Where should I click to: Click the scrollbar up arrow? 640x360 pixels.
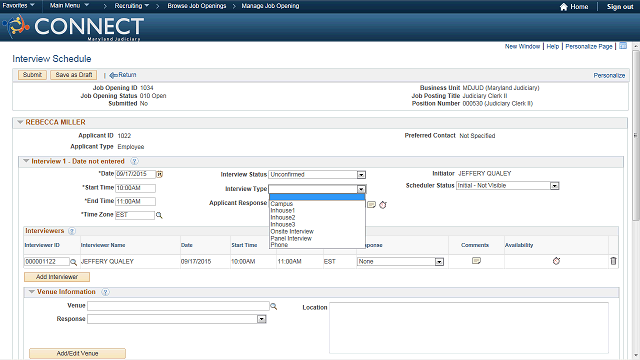tap(636, 47)
